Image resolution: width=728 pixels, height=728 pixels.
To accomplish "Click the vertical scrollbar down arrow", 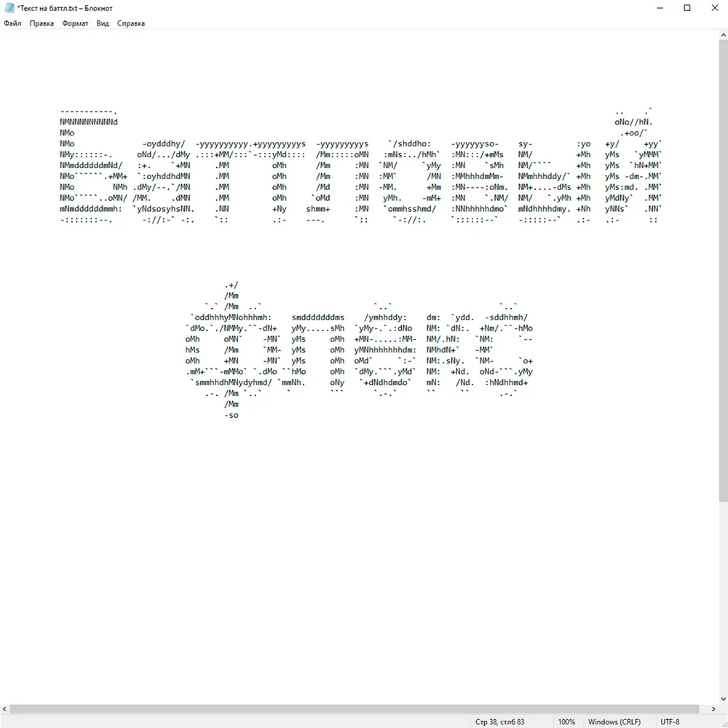I will point(724,699).
